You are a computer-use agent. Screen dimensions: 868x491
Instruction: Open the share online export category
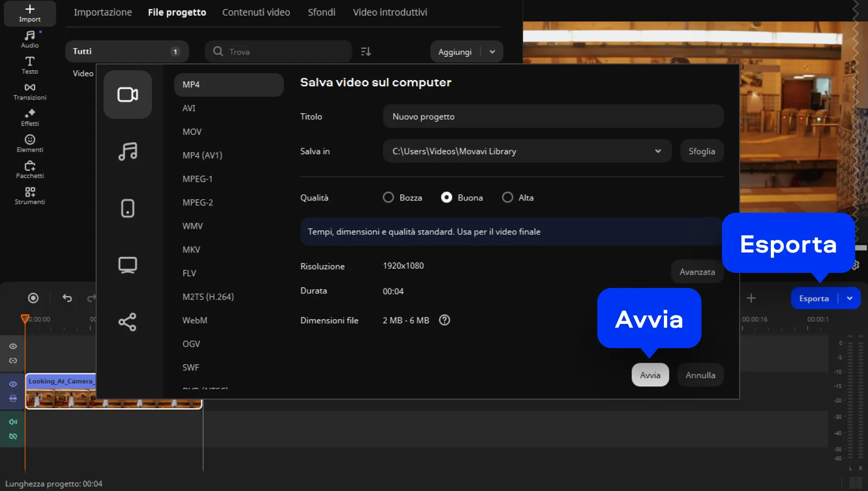pyautogui.click(x=127, y=322)
